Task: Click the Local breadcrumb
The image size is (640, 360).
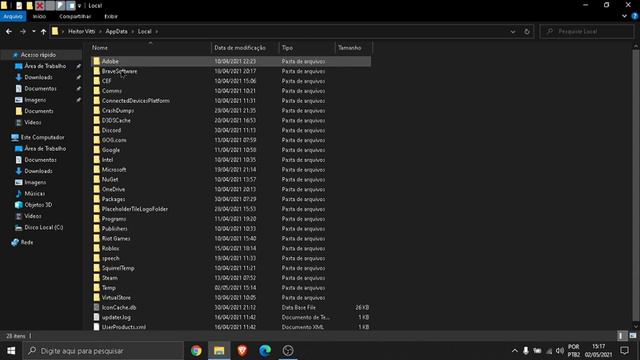Action: 144,31
